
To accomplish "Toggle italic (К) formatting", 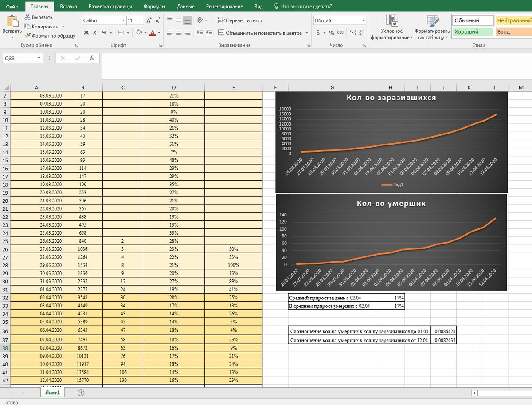I will tap(95, 32).
